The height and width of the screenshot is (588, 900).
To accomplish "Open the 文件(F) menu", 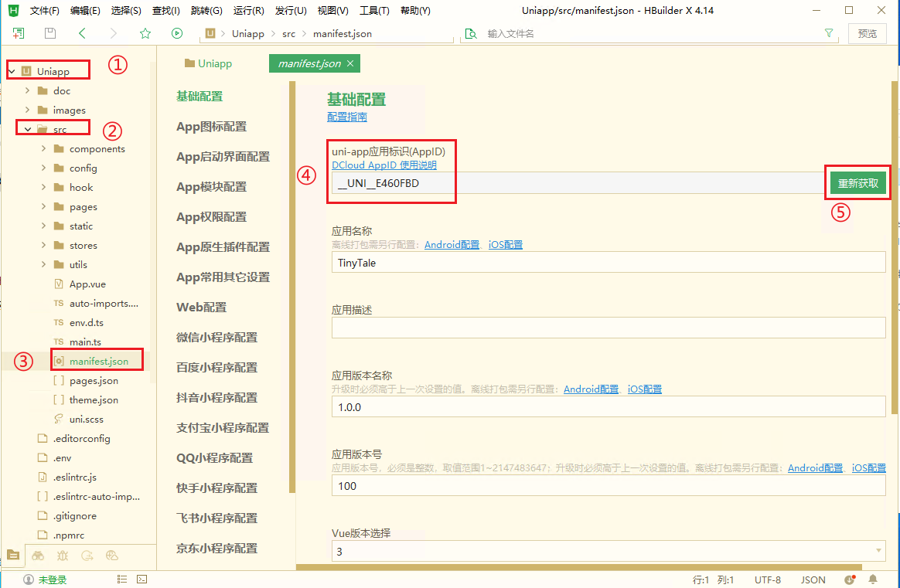I will coord(44,10).
